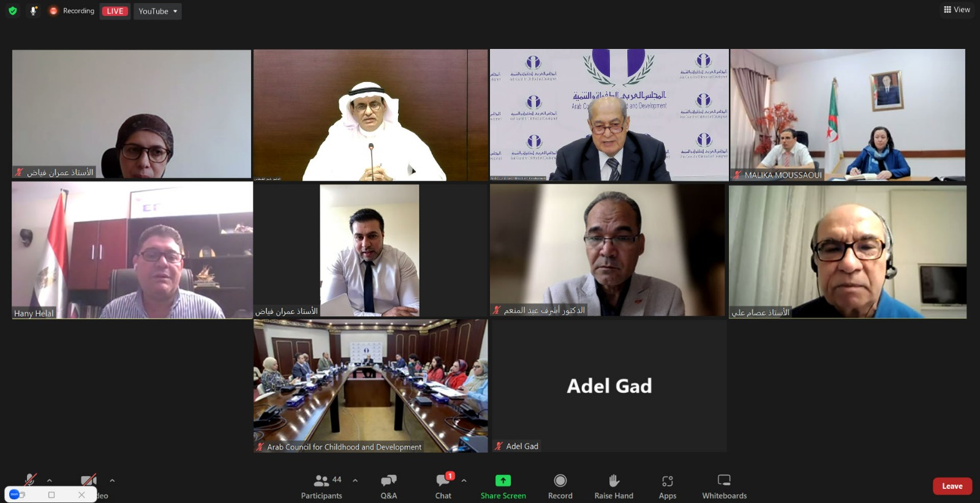Viewport: 980px width, 503px height.
Task: Open the Q&A window
Action: pyautogui.click(x=389, y=486)
